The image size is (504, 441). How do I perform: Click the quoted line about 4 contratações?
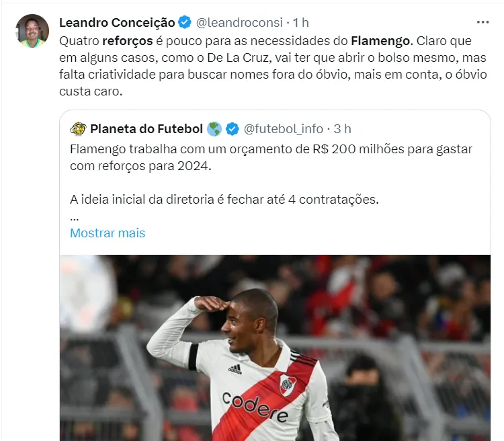(x=224, y=200)
